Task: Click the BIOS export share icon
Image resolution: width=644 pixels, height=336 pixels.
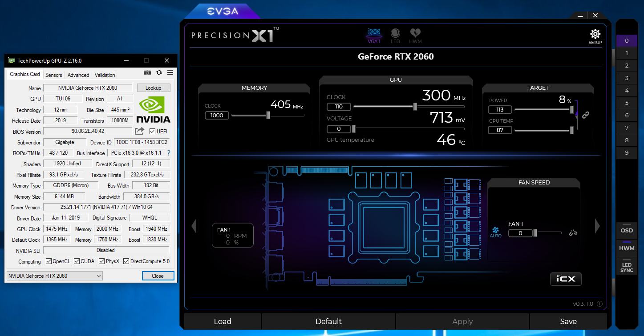Action: point(139,131)
